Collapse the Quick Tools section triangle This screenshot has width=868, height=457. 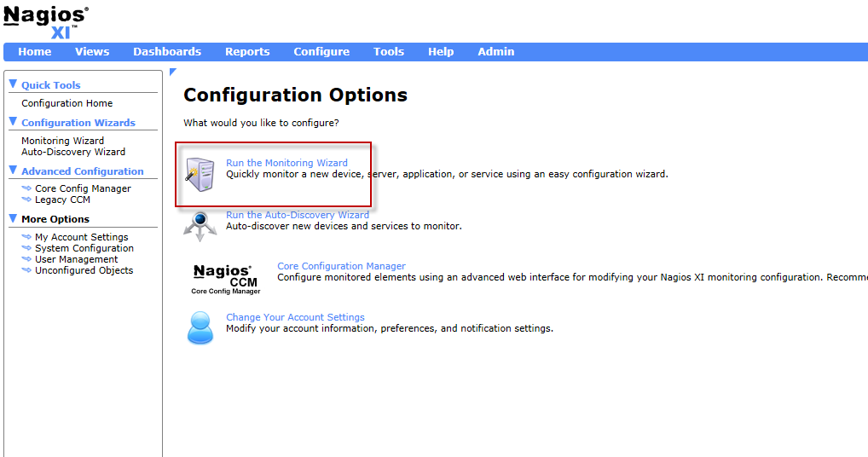(x=14, y=84)
